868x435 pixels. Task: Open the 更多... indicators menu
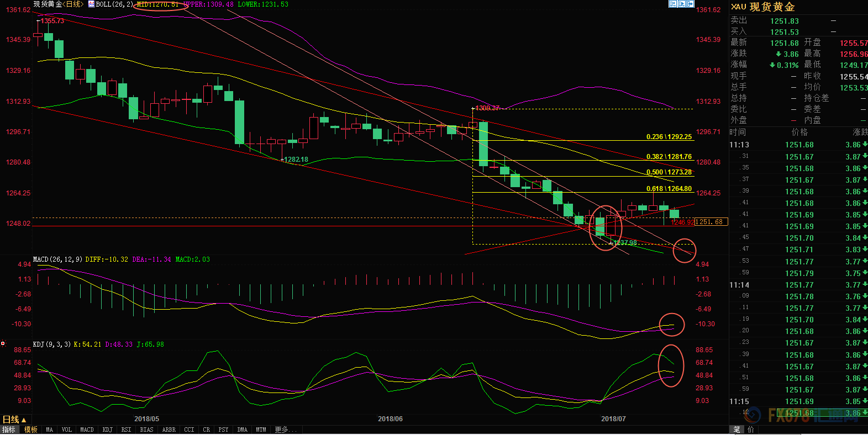[285, 429]
